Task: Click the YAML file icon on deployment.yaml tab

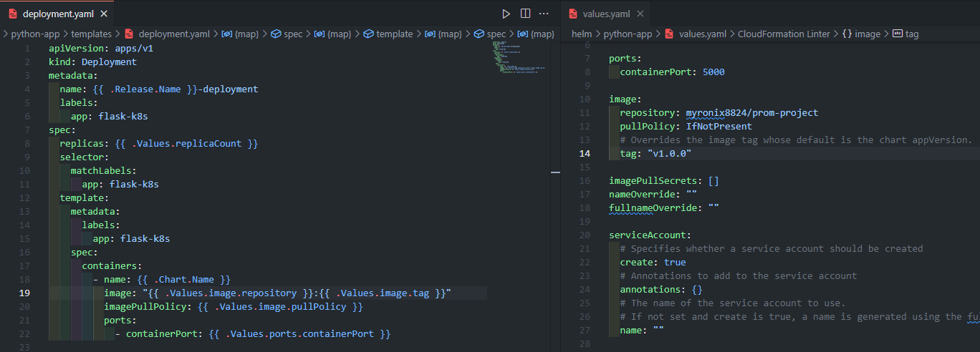Action: coord(13,14)
